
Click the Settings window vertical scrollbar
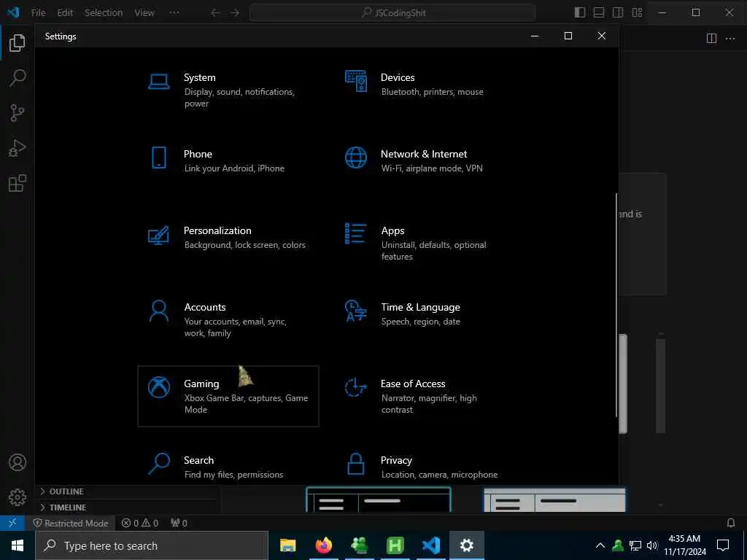616,305
